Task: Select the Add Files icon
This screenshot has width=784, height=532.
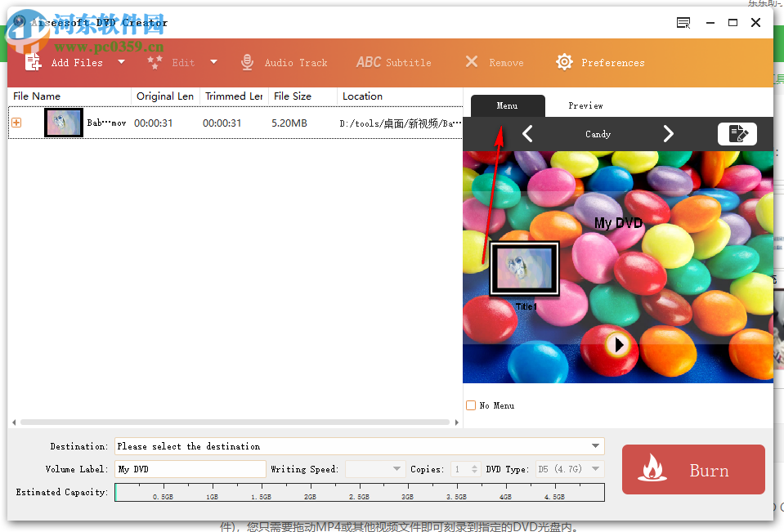Action: 34,61
